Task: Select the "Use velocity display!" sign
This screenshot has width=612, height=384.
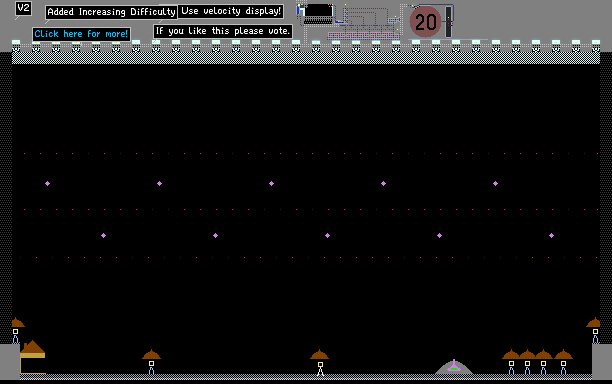Action: coord(231,11)
